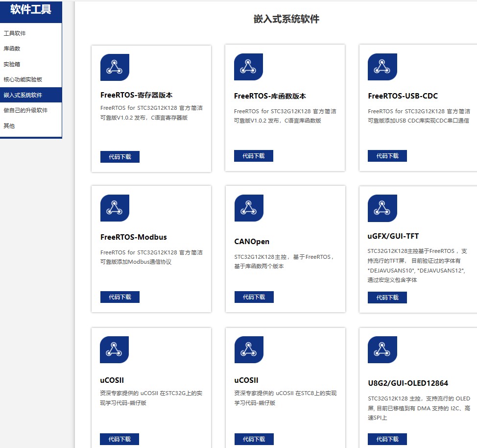Viewport: 477px width, 448px height.
Task: Click the U8G2/GUI-OLED12864 title
Action: (x=408, y=383)
